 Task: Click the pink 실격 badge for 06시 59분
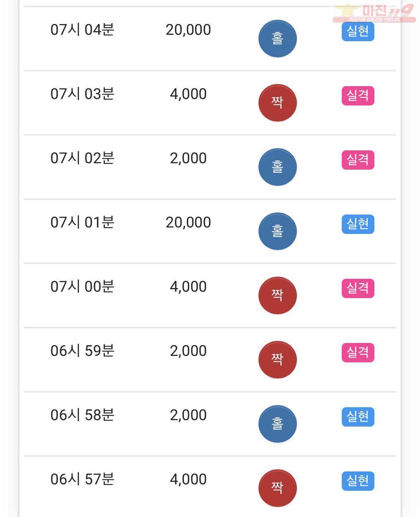(358, 353)
